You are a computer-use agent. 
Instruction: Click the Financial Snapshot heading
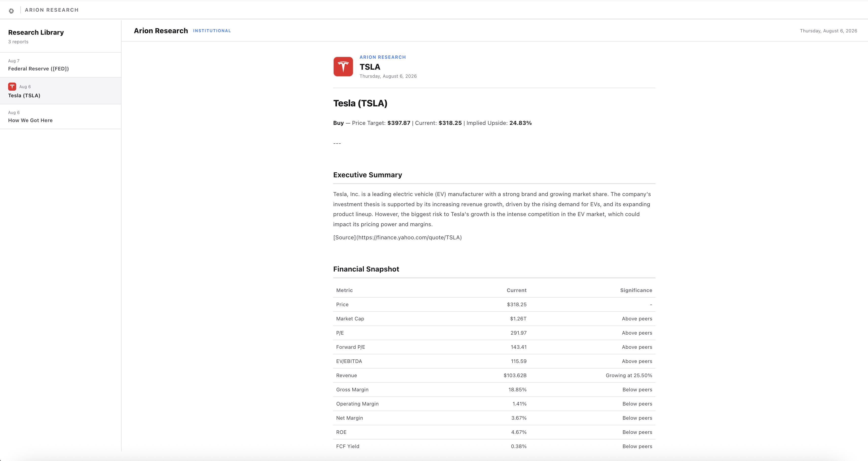pos(366,269)
